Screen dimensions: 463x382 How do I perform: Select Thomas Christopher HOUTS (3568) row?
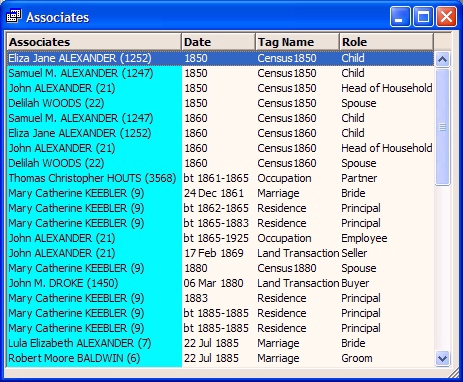click(x=220, y=178)
